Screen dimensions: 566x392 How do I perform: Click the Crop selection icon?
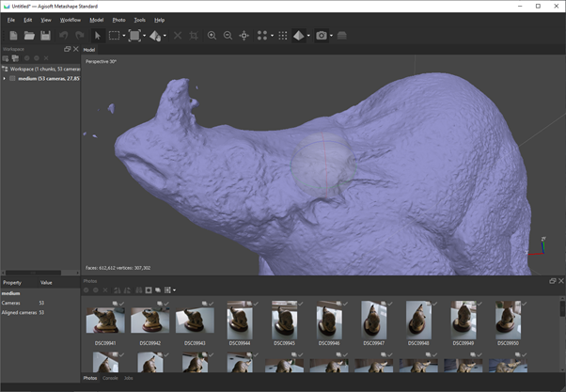pos(194,36)
